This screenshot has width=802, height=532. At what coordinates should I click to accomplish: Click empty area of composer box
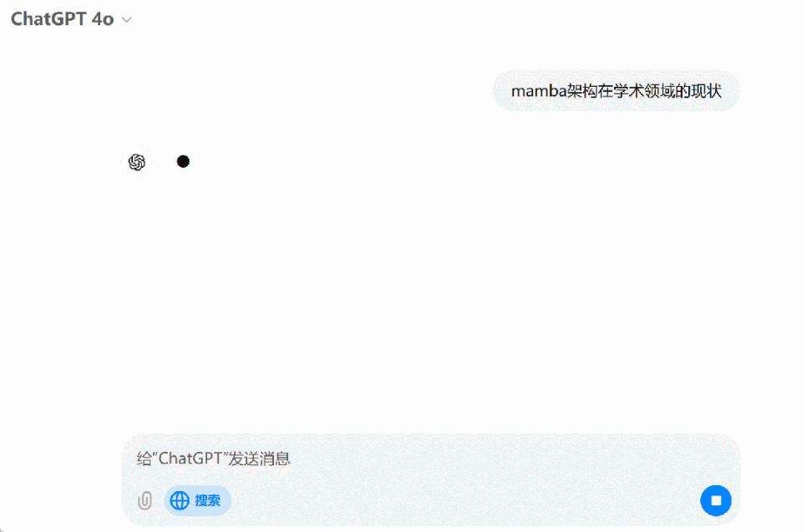click(x=460, y=499)
